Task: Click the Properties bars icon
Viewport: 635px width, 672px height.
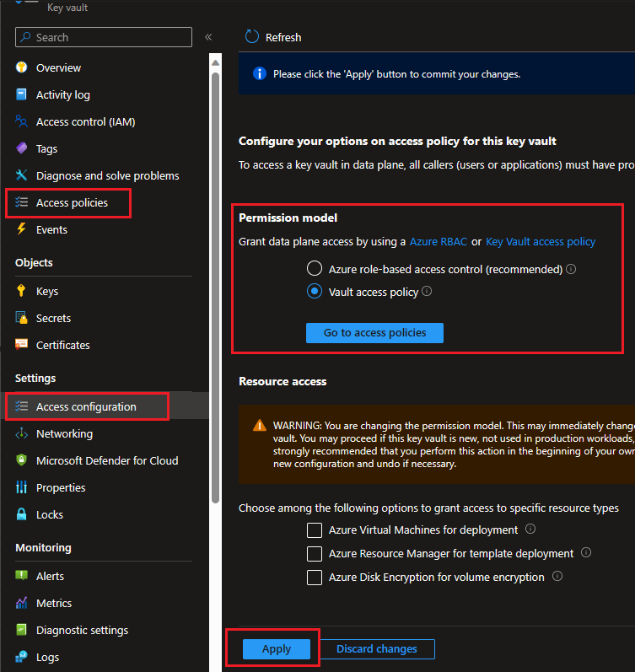Action: coord(21,487)
